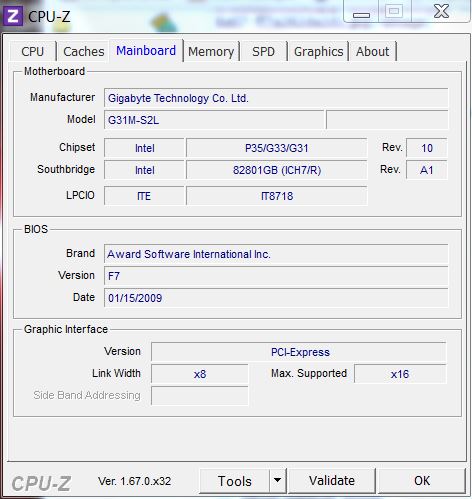Click the Side Band Addressing label
The height and width of the screenshot is (499, 472).
click(87, 395)
